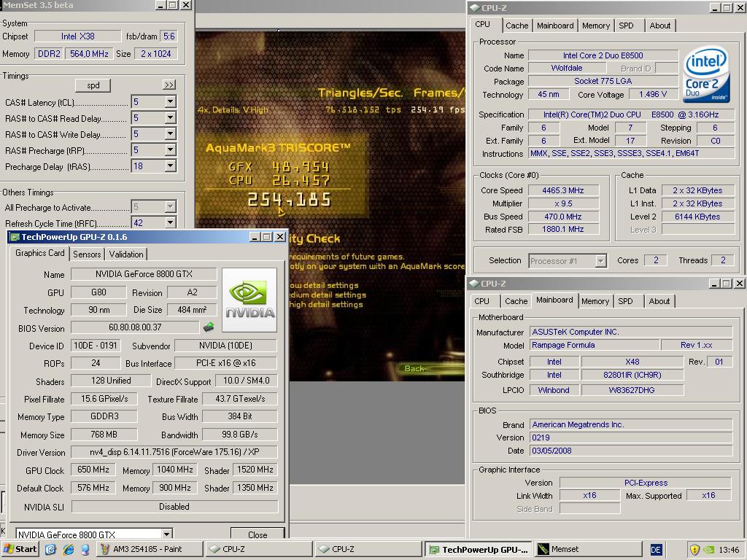Click the fsb/dram ratio 5:6
Viewport: 747px width, 560px height.
169,36
